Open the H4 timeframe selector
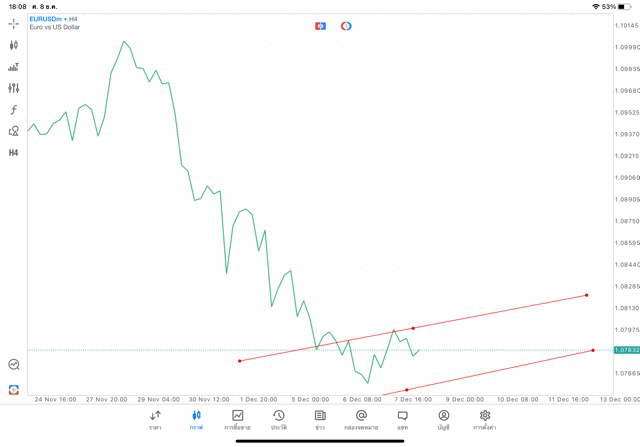The image size is (640, 447). [14, 153]
